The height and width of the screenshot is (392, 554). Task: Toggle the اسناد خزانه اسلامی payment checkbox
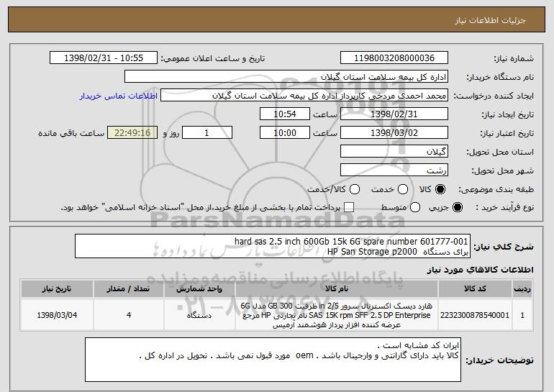tap(349, 207)
